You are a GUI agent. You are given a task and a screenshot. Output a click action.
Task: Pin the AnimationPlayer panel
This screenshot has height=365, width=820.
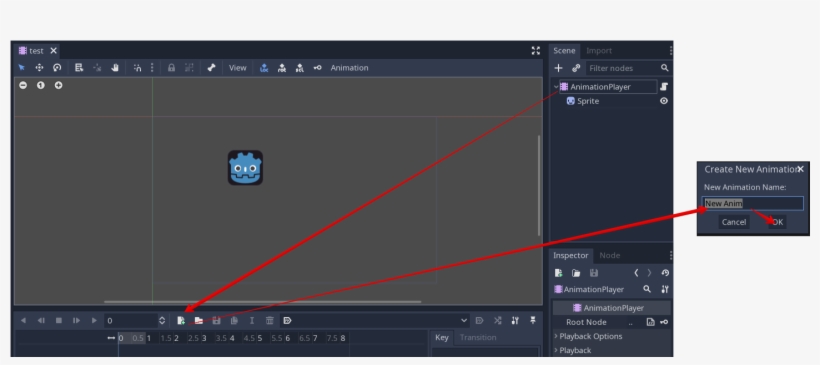[x=533, y=321]
